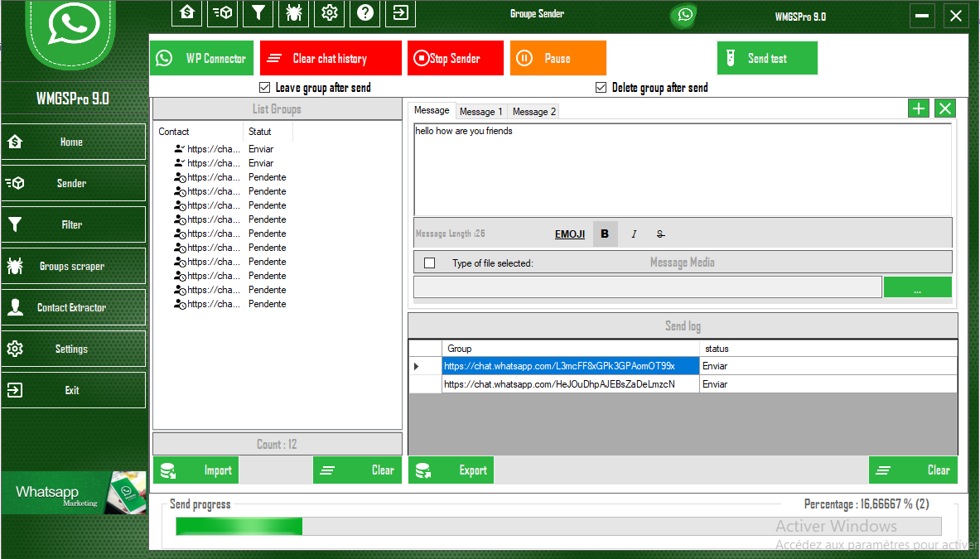Toggle bold formatting B button
The height and width of the screenshot is (559, 980).
pyautogui.click(x=605, y=234)
